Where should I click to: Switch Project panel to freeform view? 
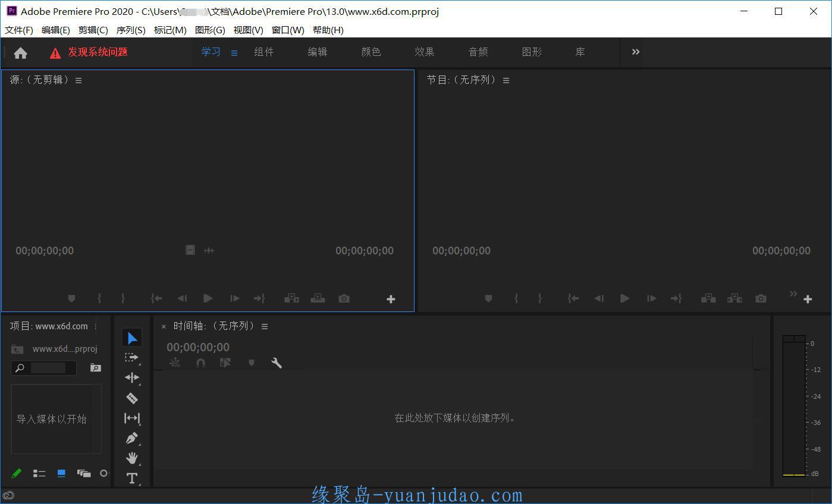[x=84, y=474]
